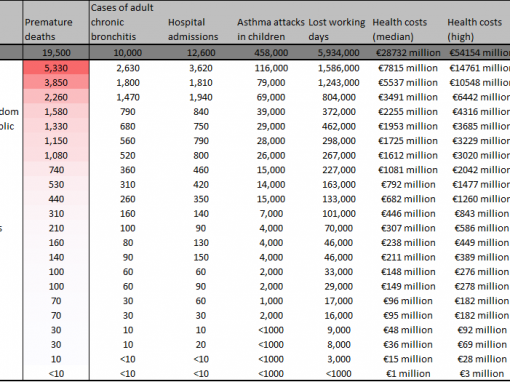This screenshot has height=382, width=510.
Task: Click the total lost working days 5,934,000
Action: 339,53
